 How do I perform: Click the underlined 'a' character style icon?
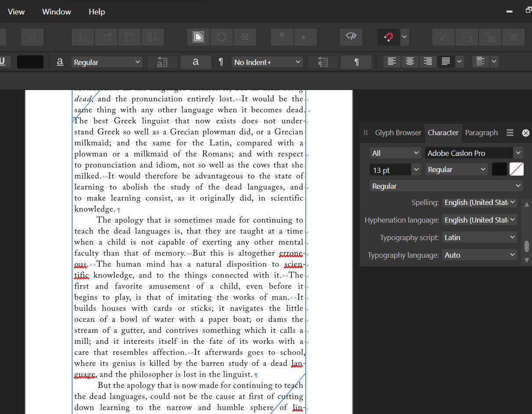[x=60, y=62]
